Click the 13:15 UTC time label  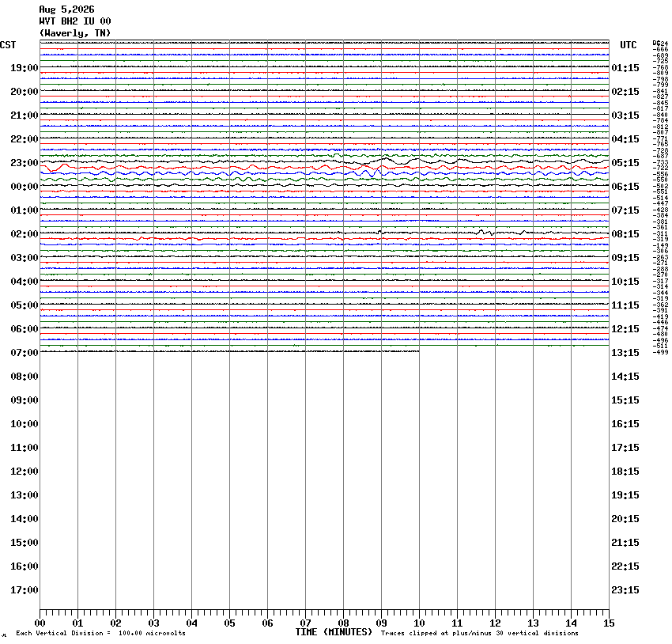[x=625, y=353]
